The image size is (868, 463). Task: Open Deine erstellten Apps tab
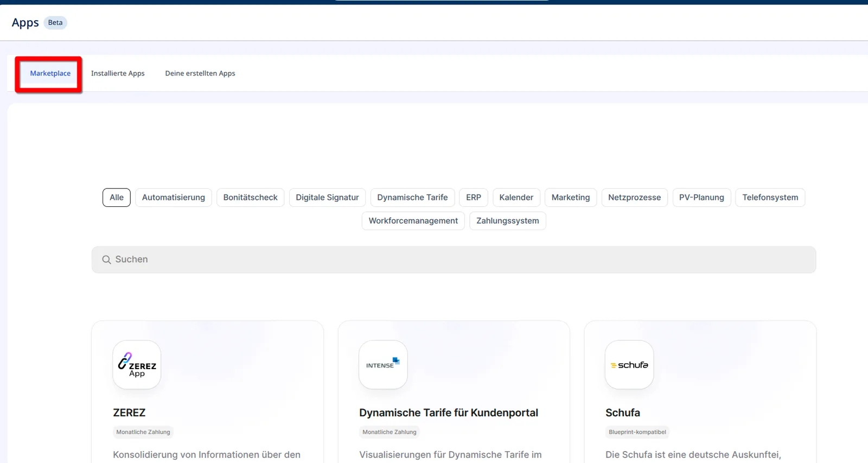coord(200,73)
